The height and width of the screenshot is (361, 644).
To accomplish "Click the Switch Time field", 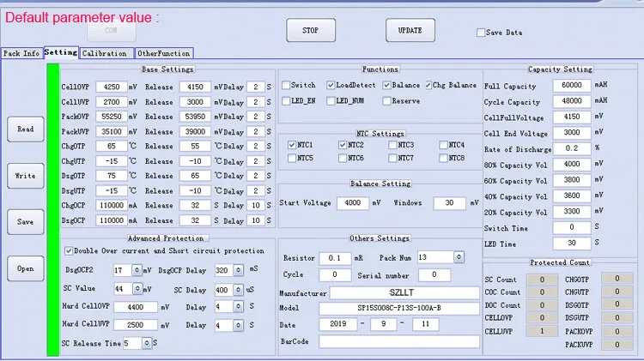I will (x=572, y=227).
